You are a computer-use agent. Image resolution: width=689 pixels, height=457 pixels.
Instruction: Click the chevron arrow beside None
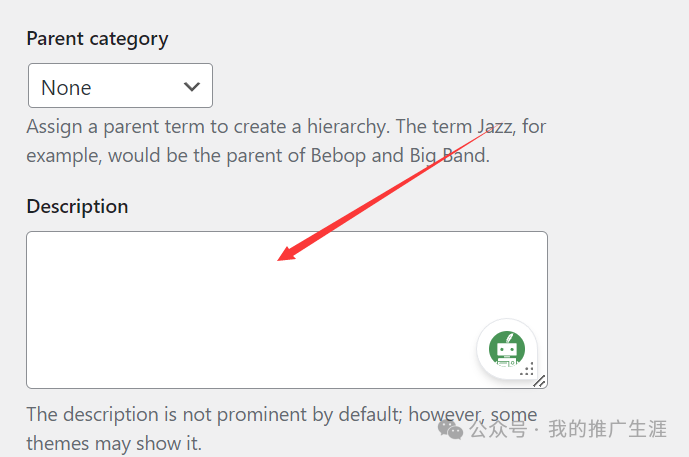192,87
